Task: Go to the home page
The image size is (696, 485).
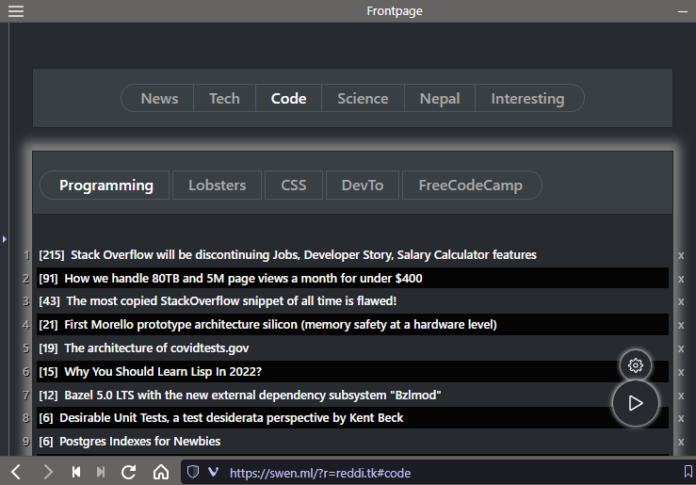Action: [161, 472]
